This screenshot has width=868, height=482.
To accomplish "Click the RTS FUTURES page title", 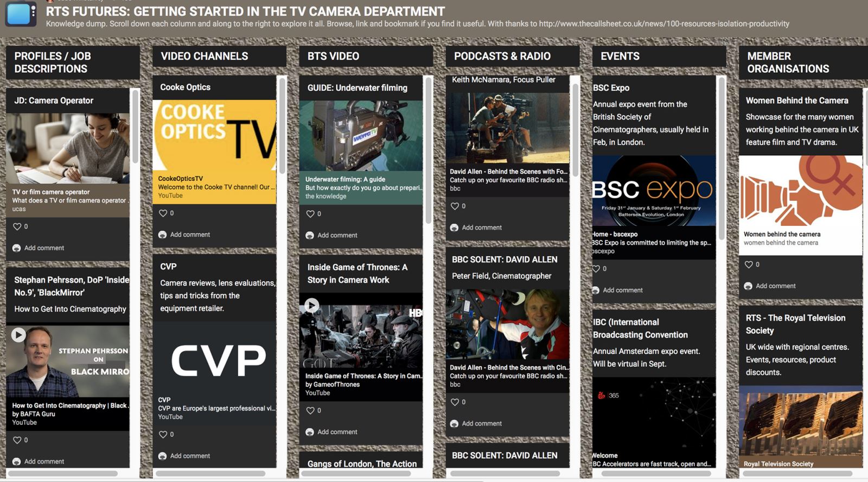I will [245, 11].
